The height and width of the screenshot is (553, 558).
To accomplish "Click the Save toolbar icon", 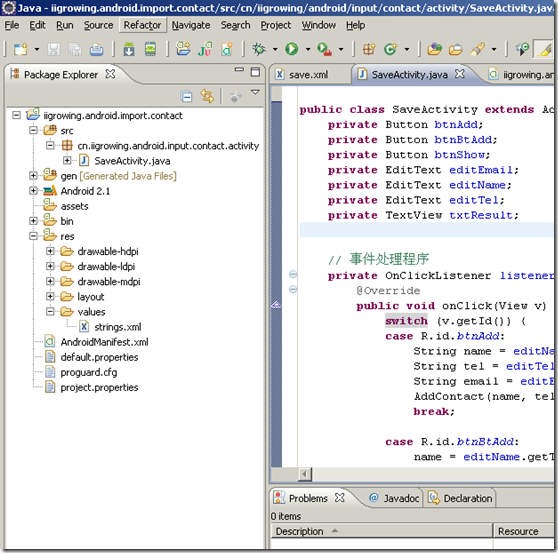I will point(54,49).
